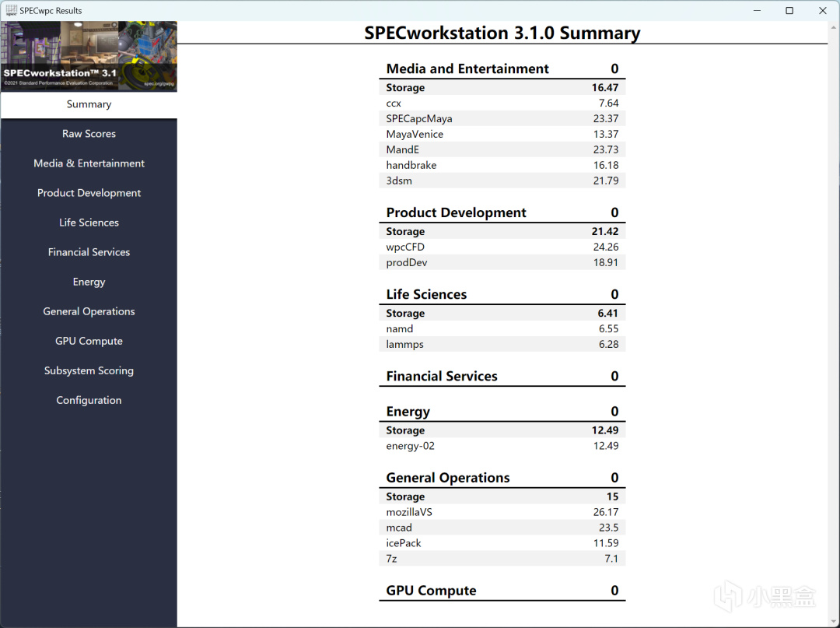840x628 pixels.
Task: Select the energy-02 row
Action: [502, 446]
